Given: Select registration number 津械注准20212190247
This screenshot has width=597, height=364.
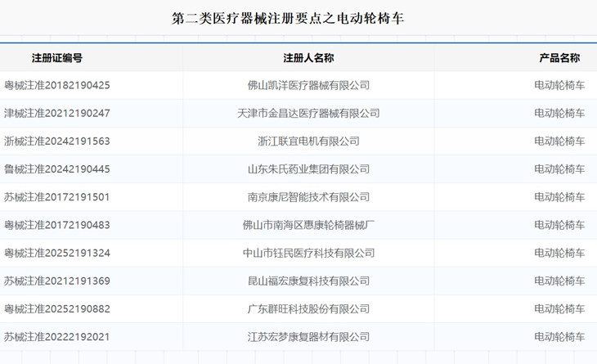Looking at the screenshot, I should click(57, 113).
